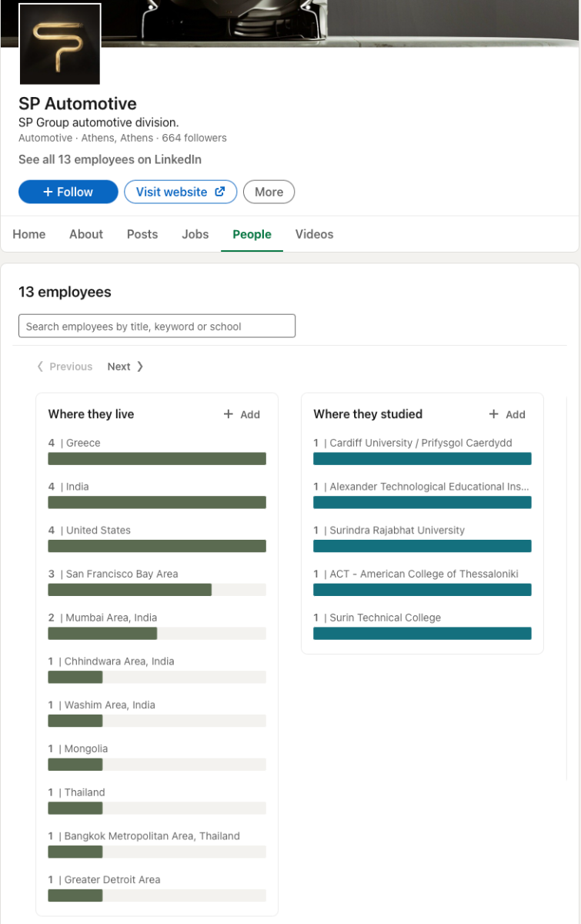
Task: Open the Jobs tab
Action: tap(195, 234)
